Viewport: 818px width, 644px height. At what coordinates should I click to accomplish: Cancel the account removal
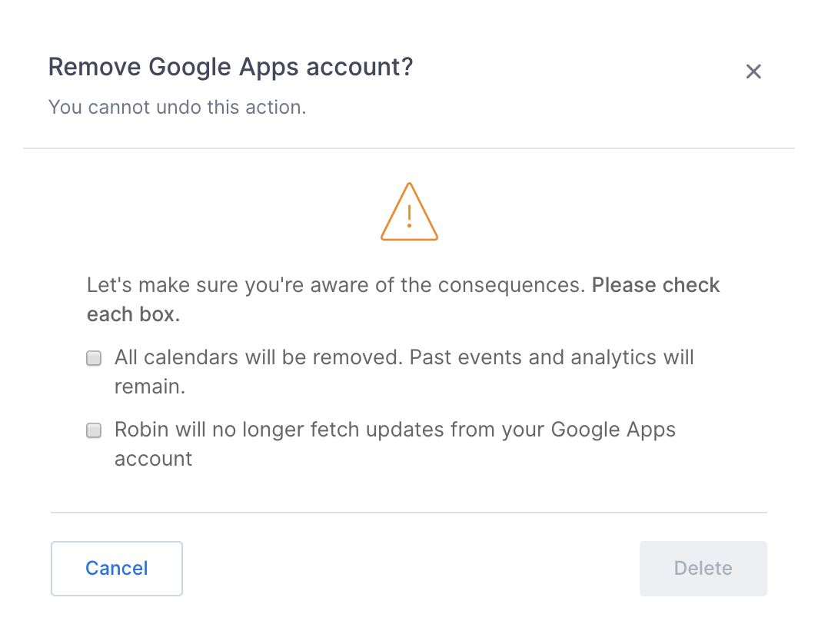[x=117, y=569]
